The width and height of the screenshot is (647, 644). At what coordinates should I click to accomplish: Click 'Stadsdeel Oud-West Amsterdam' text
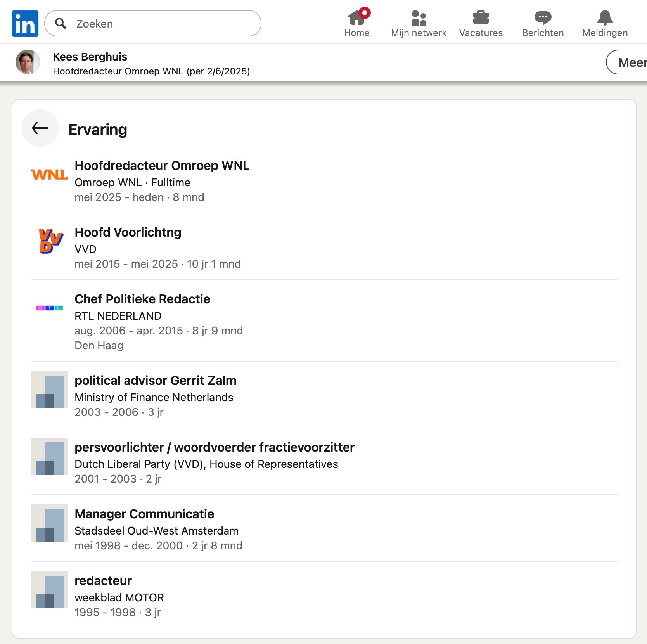coord(157,531)
